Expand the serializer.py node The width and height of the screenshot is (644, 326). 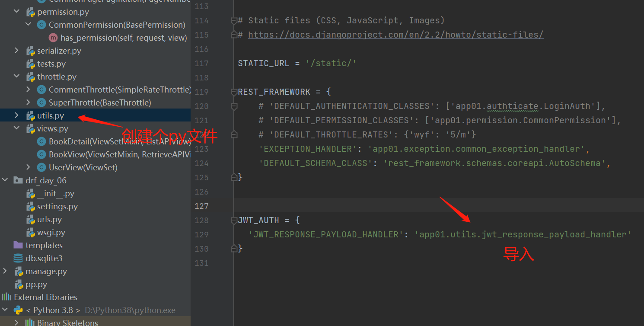pyautogui.click(x=17, y=51)
